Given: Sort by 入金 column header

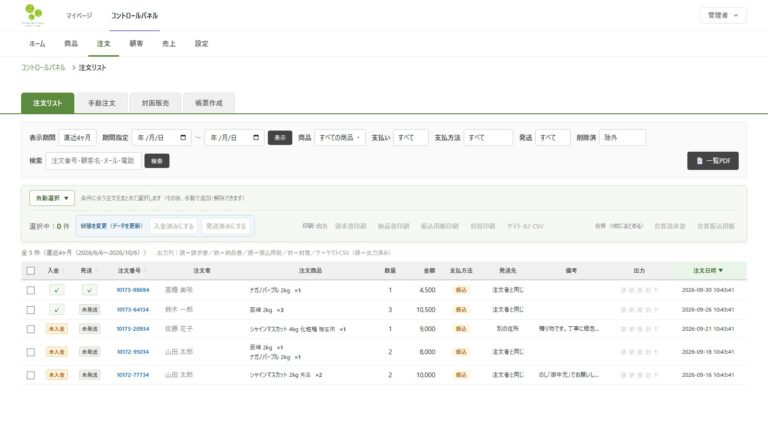Looking at the screenshot, I should pyautogui.click(x=54, y=270).
